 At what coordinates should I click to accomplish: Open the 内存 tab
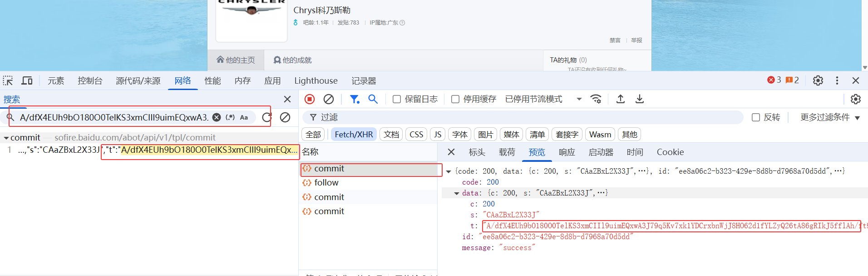coord(242,80)
